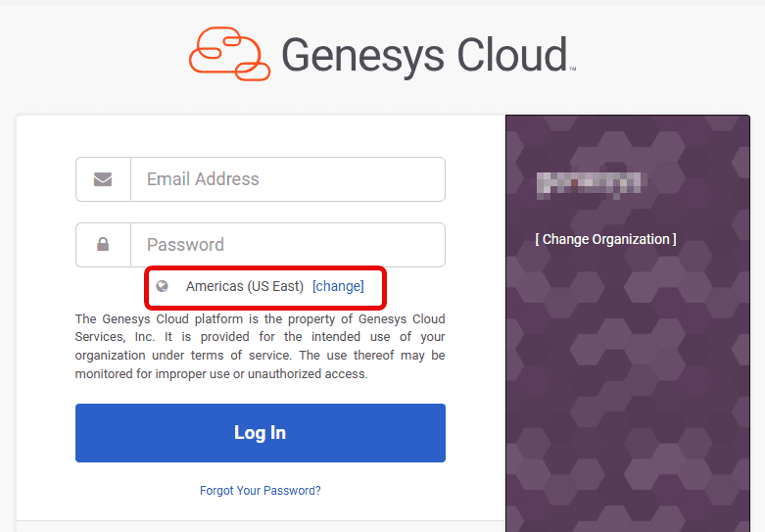Click the Genesys Cloud wordmark text
Image resolution: width=765 pixels, height=532 pixels.
(424, 55)
